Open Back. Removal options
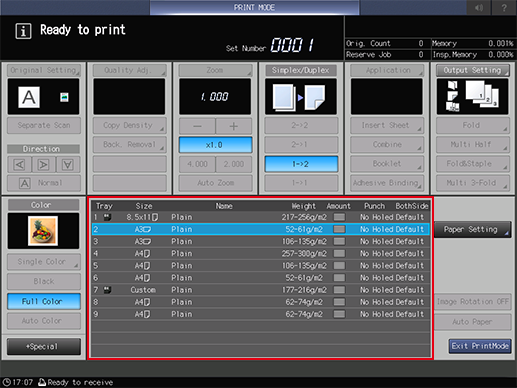This screenshot has width=517, height=388. [129, 145]
